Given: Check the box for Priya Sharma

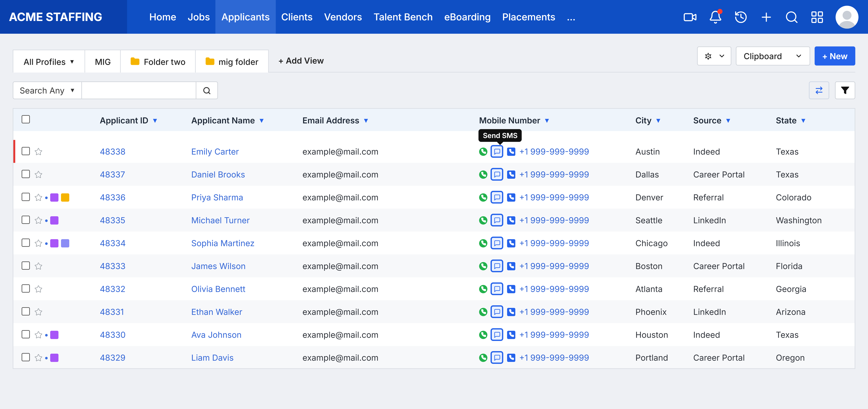Looking at the screenshot, I should click(26, 197).
